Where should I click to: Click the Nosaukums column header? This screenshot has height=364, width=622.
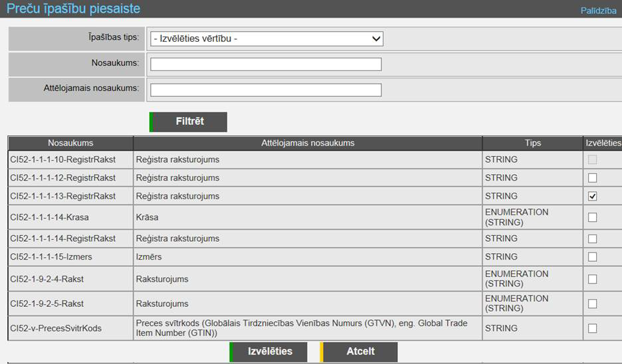pos(70,143)
